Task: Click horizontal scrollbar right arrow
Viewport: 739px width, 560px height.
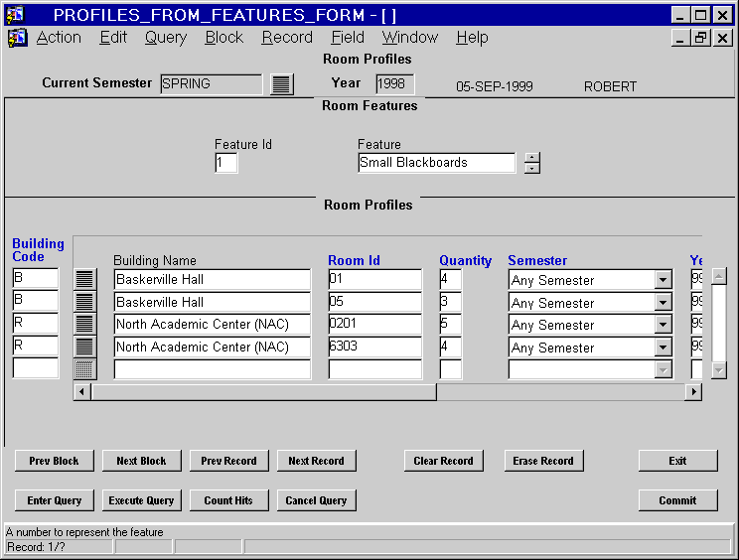Action: coord(693,392)
